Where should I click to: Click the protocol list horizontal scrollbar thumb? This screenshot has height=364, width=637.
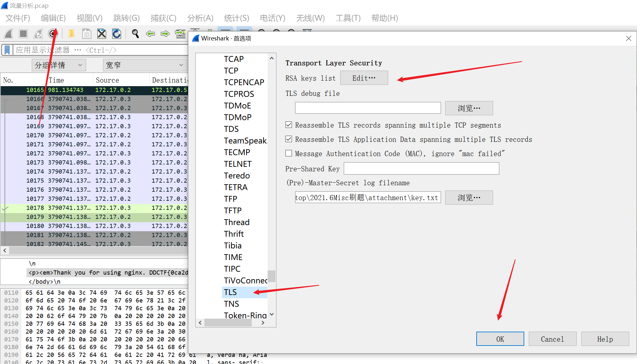coord(228,323)
